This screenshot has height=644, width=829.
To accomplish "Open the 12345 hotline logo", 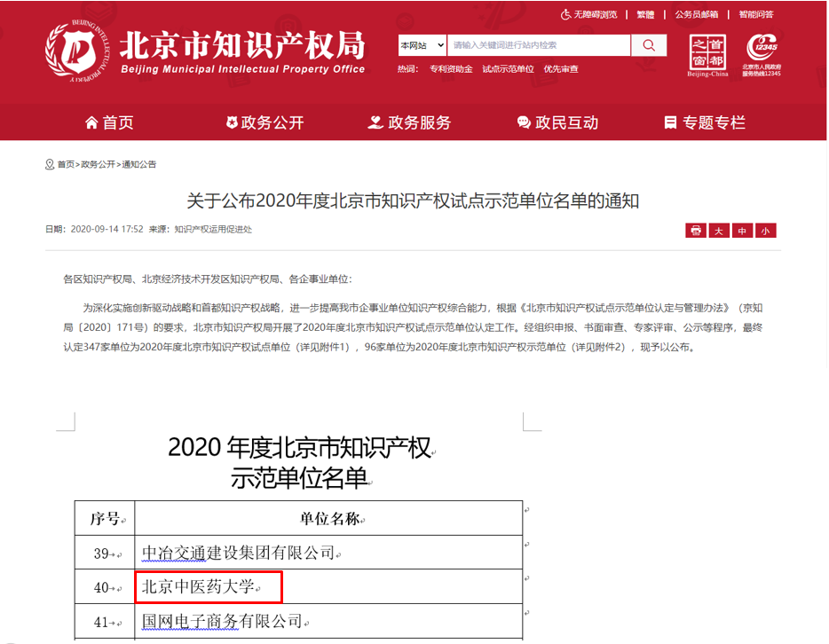I will pyautogui.click(x=762, y=55).
